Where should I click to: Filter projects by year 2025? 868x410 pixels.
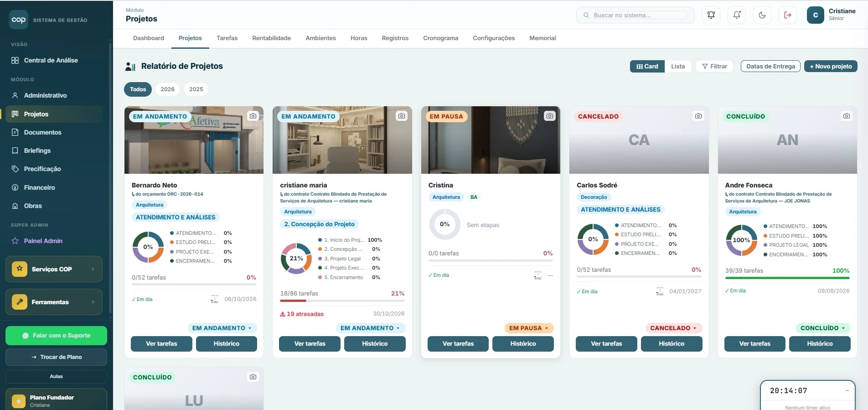(x=196, y=89)
